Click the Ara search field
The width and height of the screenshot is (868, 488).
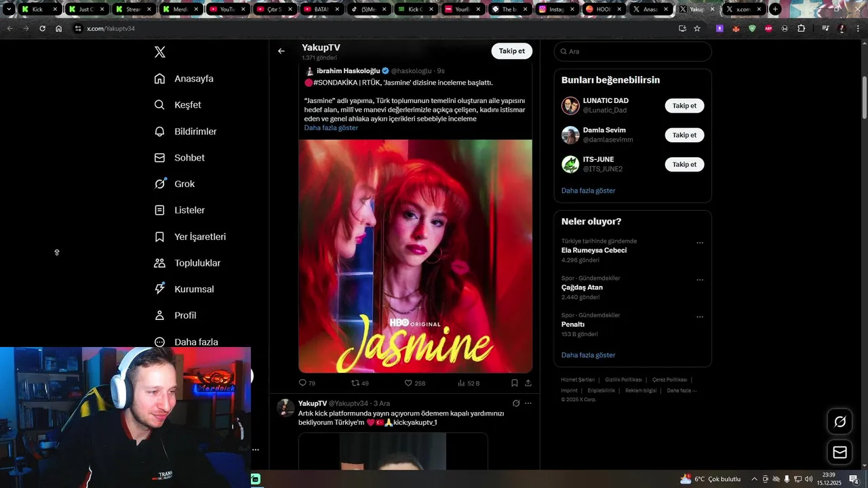tap(633, 52)
